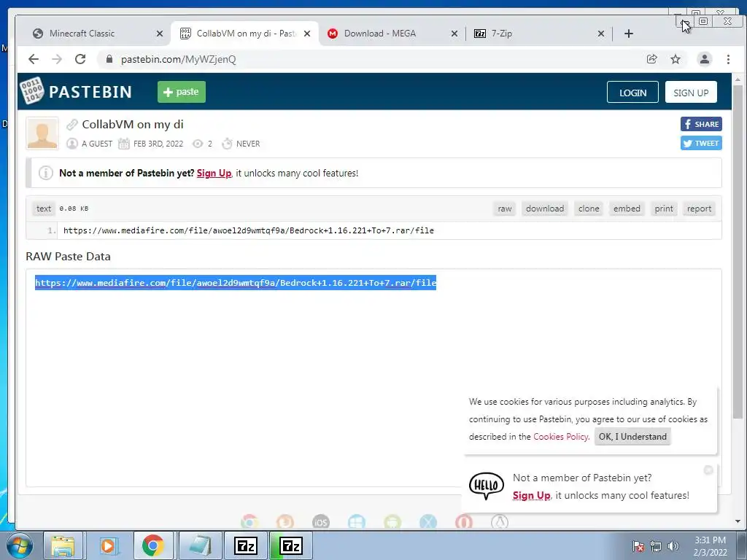Click the guest user avatar
Image resolution: width=747 pixels, height=560 pixels.
point(42,133)
